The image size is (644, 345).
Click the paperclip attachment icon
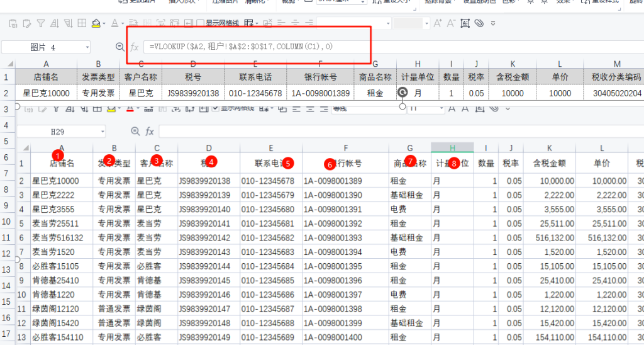(x=479, y=23)
